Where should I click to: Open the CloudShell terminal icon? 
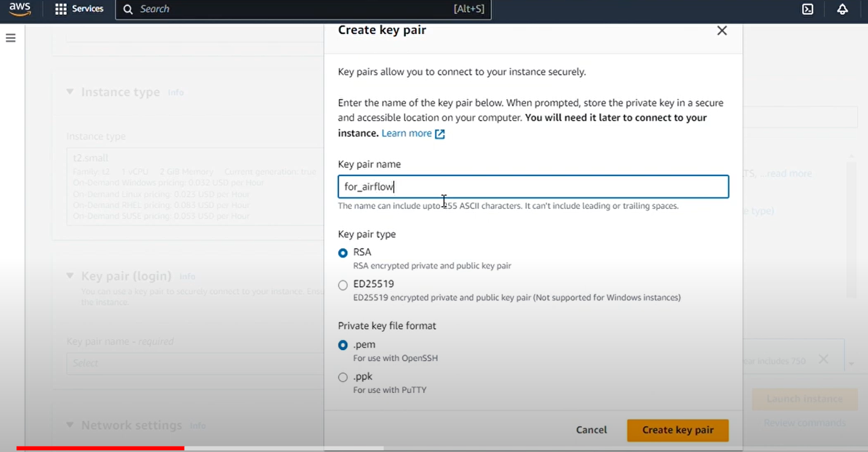click(807, 9)
